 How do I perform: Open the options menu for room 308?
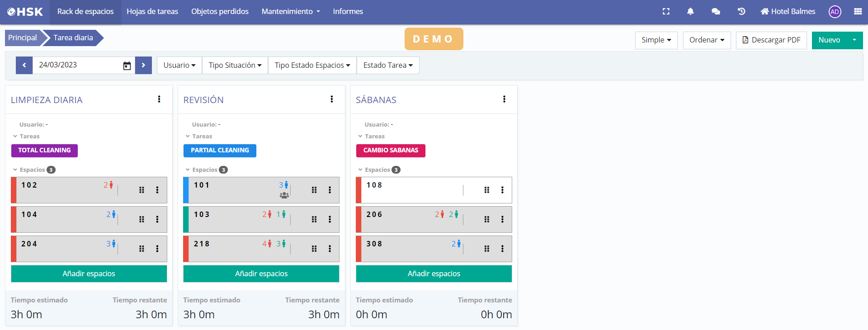502,249
